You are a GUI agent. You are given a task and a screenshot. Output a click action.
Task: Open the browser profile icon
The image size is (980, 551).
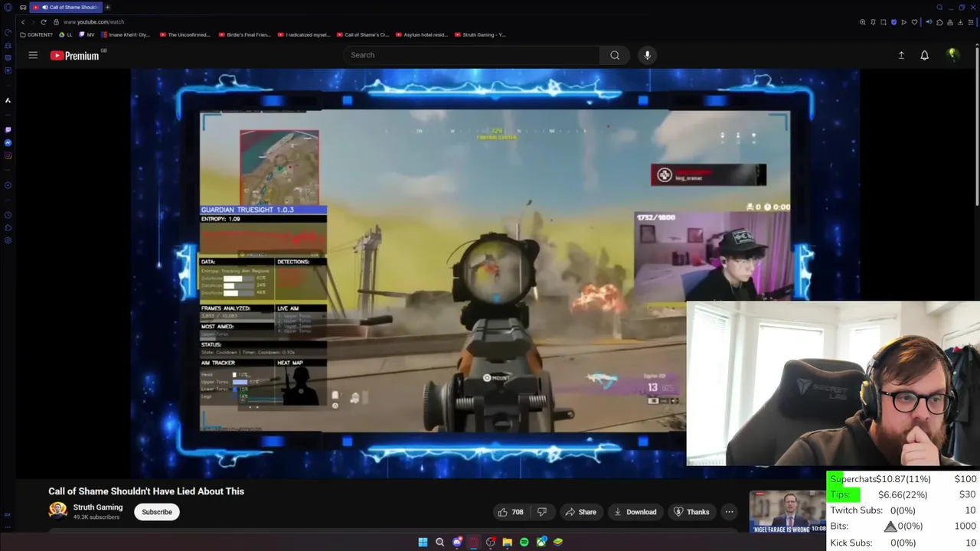point(950,22)
